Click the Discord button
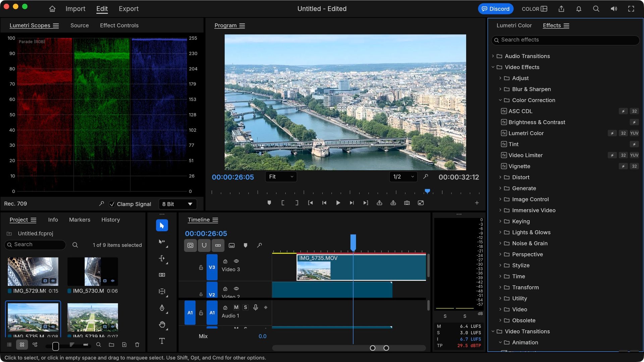Viewport: 644px width, 362px height. 495,9
